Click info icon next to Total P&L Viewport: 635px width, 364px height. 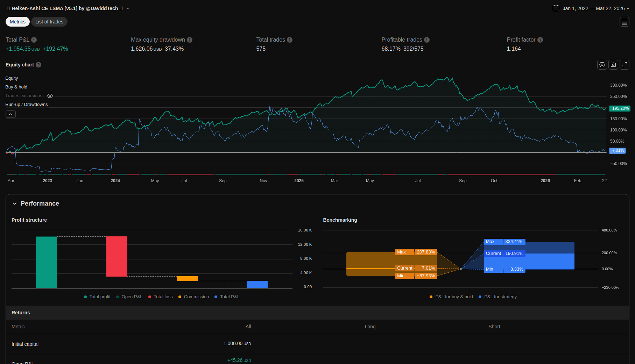(34, 40)
